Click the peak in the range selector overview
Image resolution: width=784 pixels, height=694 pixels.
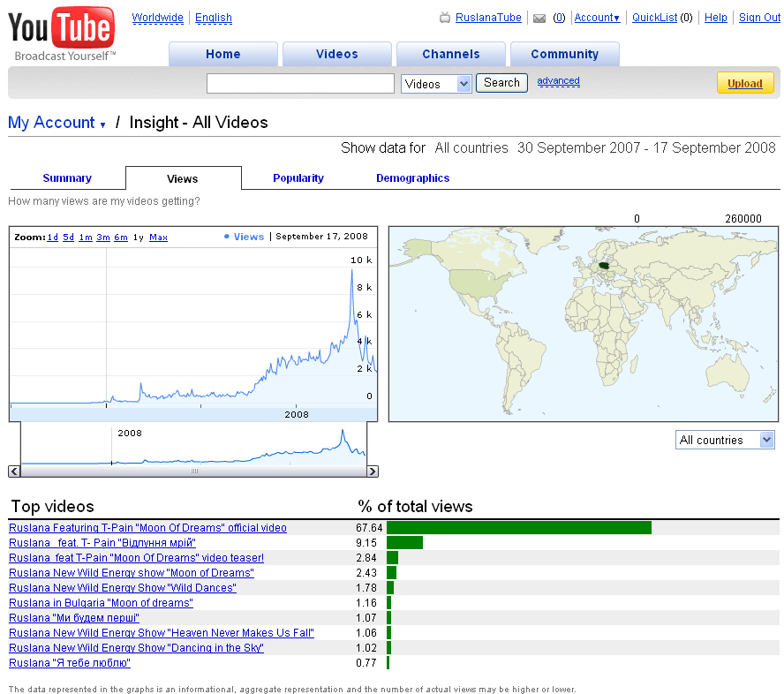343,433
